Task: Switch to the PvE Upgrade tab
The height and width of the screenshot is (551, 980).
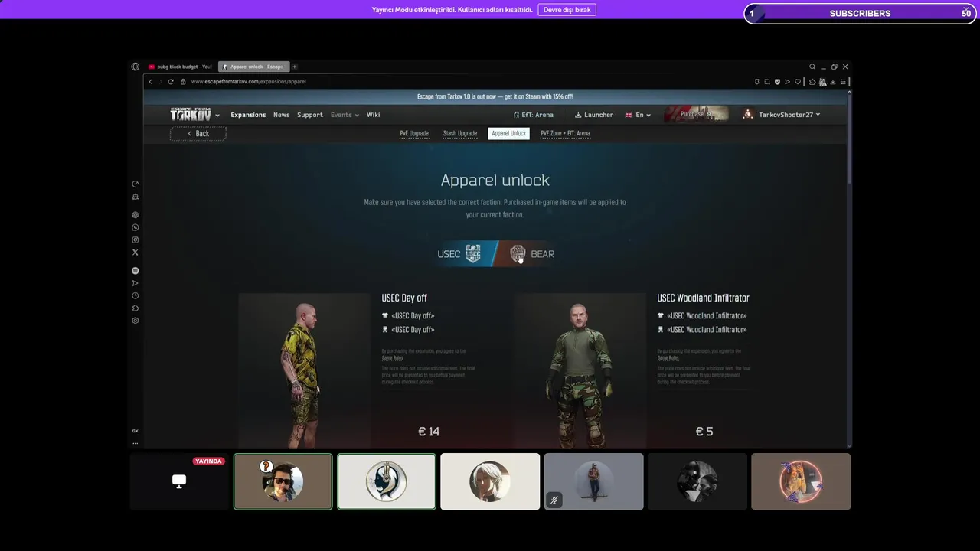Action: pos(414,133)
